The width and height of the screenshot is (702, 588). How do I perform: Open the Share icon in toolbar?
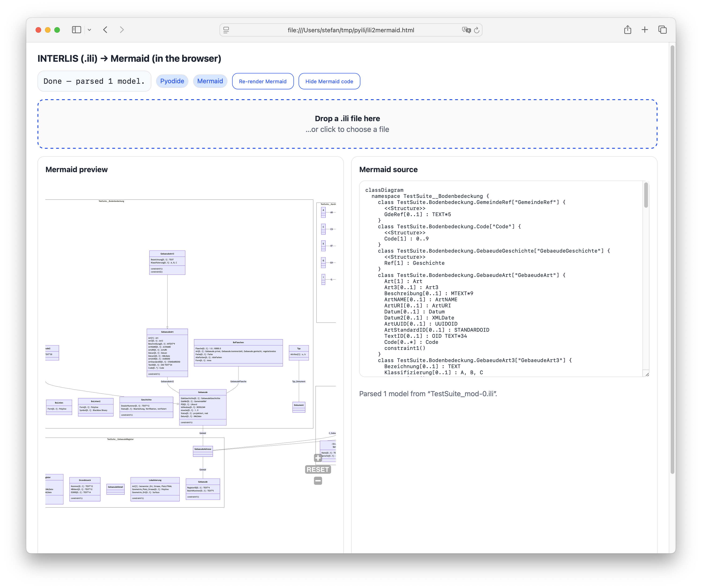(x=627, y=30)
